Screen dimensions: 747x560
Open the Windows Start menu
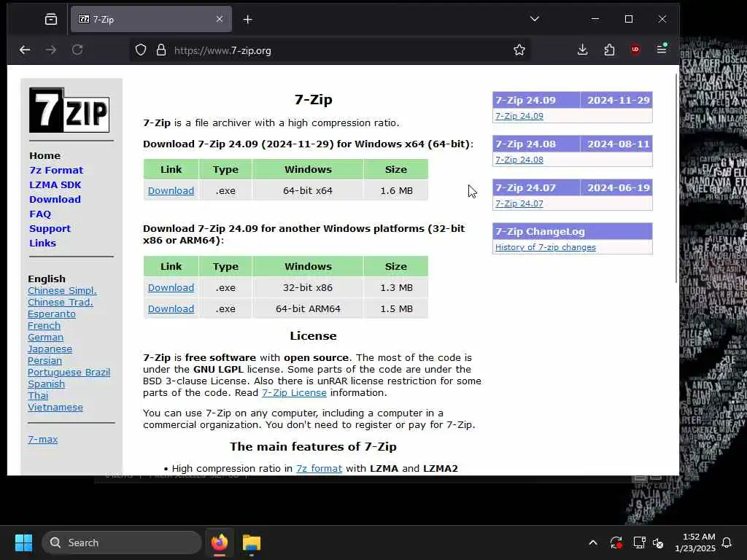tap(23, 542)
